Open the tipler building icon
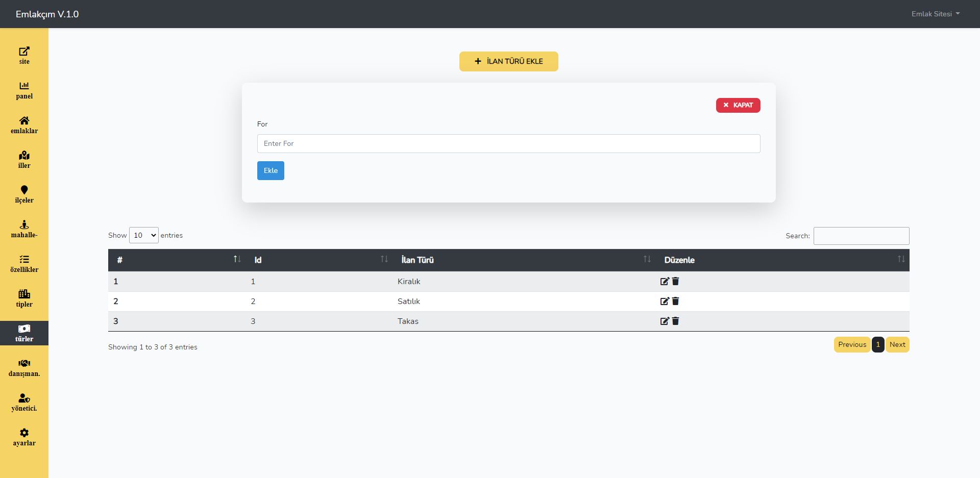Image resolution: width=980 pixels, height=478 pixels. pos(24,294)
